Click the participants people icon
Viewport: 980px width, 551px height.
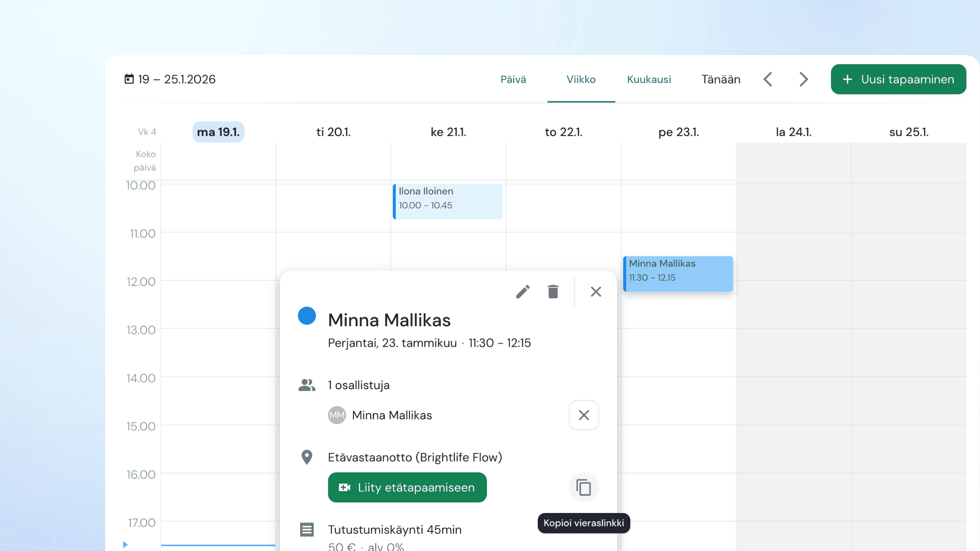(307, 385)
